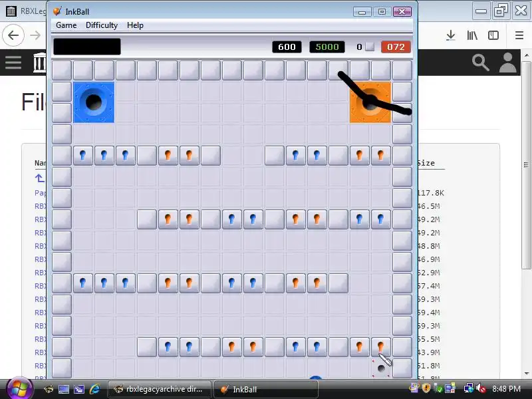Image resolution: width=532 pixels, height=399 pixels.
Task: Click the 57.4M file size
Action: 429,286
